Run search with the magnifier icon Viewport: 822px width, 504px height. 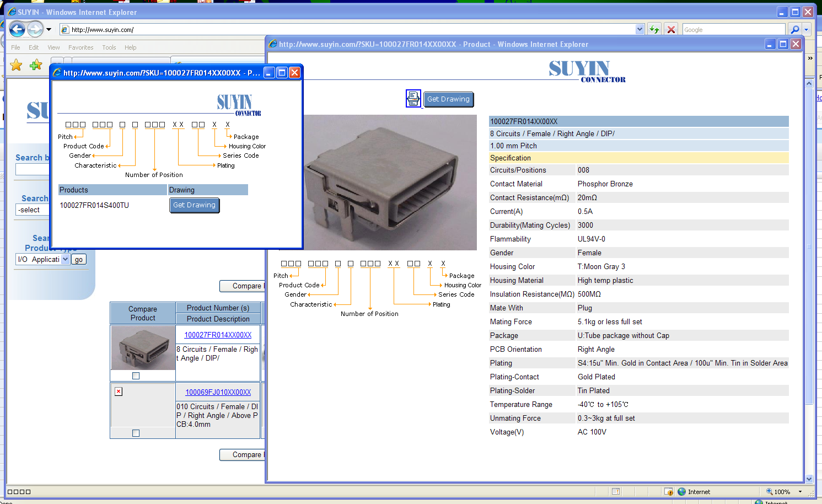(x=794, y=30)
